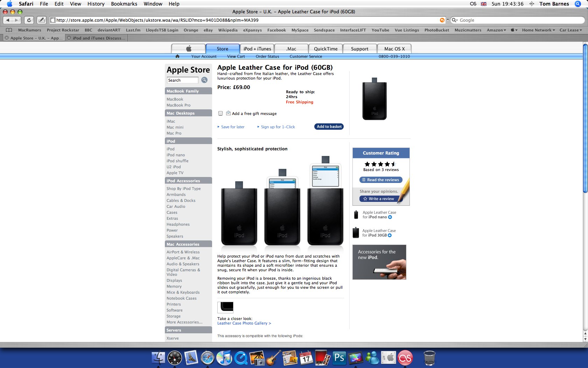Image resolution: width=588 pixels, height=368 pixels.
Task: Select the QuickTime navigation tab
Action: tap(325, 49)
